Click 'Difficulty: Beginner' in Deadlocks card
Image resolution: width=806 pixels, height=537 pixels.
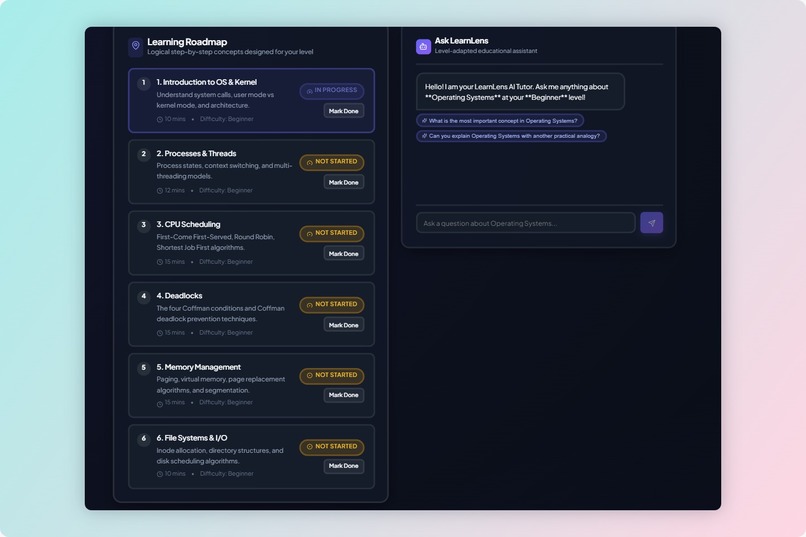coord(226,333)
